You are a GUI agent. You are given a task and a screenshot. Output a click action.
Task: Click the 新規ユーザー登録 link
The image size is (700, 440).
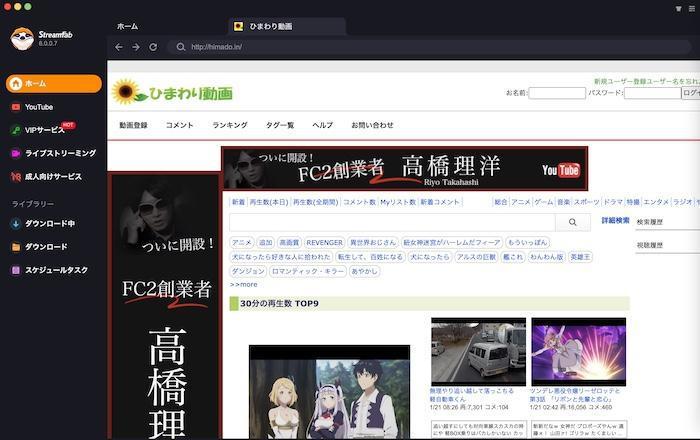tap(619, 81)
